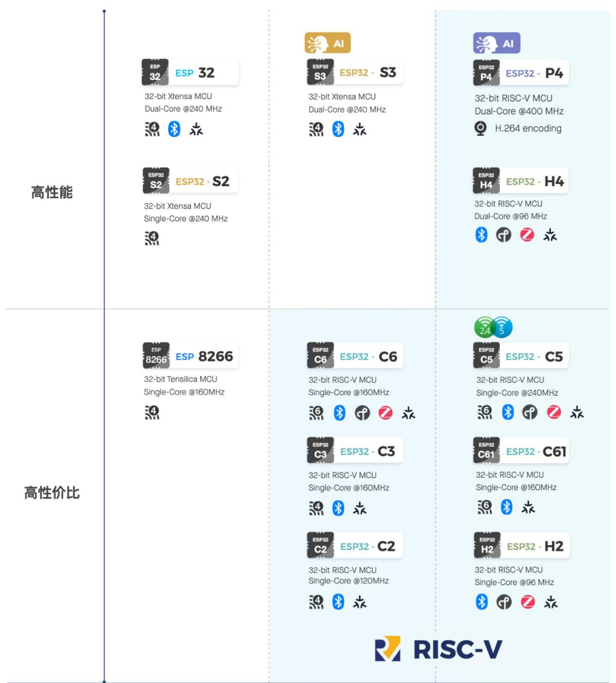Open the ESP32-C3 product label
Image resolution: width=616 pixels, height=683 pixels.
click(x=368, y=451)
